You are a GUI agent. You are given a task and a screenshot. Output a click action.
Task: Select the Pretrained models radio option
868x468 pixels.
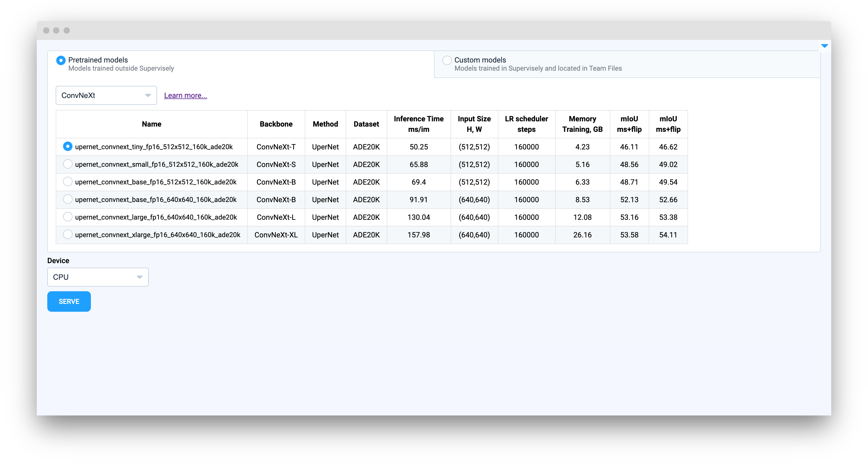pyautogui.click(x=61, y=60)
